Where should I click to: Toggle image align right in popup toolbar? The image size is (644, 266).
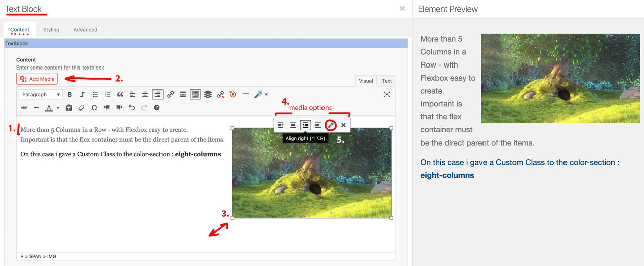[305, 125]
